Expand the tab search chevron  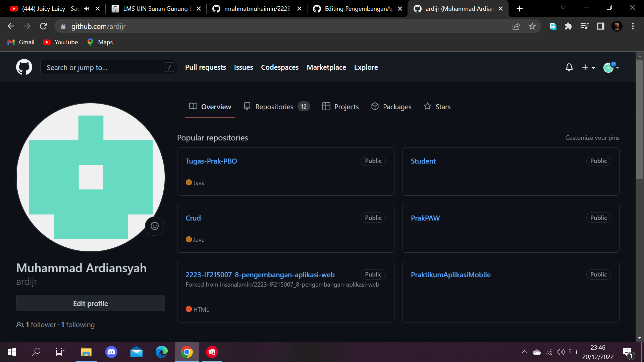pyautogui.click(x=563, y=7)
